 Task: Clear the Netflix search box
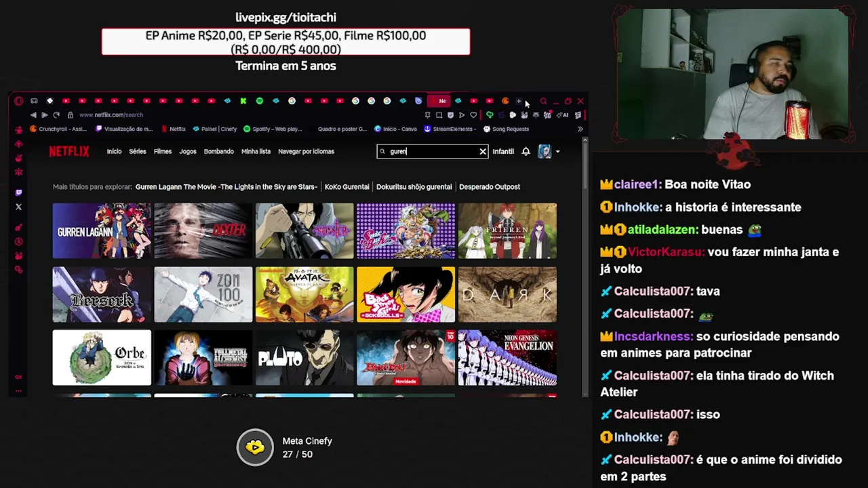click(483, 152)
